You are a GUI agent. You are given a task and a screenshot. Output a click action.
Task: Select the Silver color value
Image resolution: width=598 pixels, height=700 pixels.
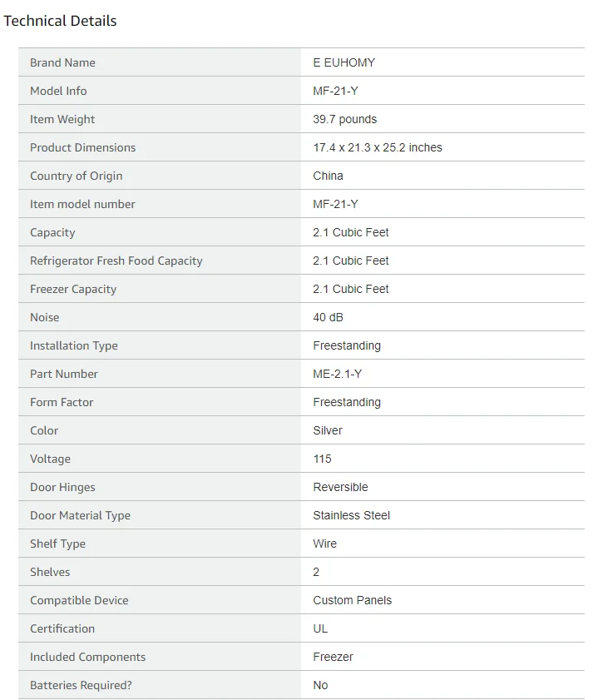tap(328, 430)
